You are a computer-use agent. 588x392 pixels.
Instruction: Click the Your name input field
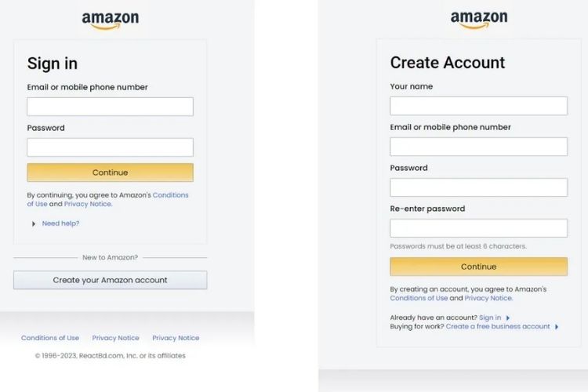[478, 106]
